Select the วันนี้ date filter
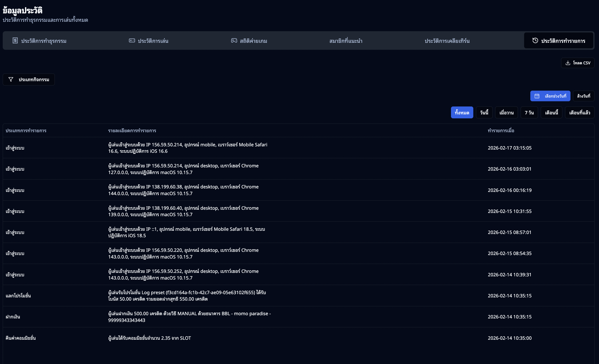Viewport: 599px width, 364px height. (484, 113)
